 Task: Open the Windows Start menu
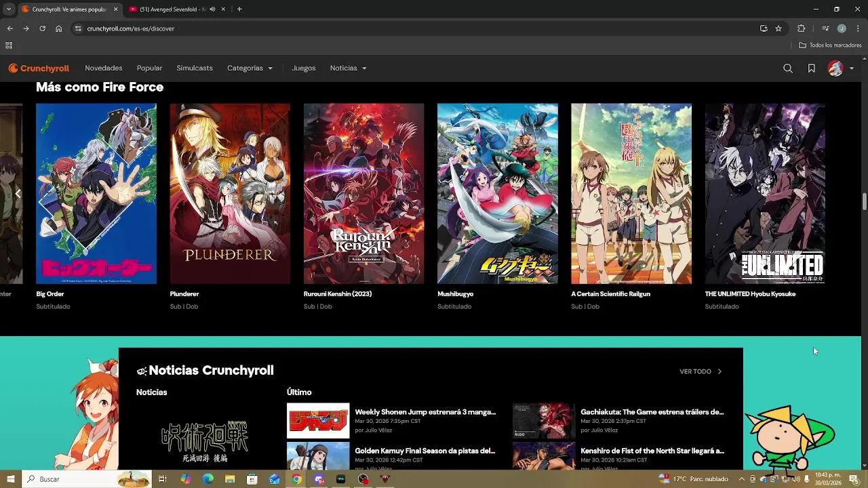10,479
